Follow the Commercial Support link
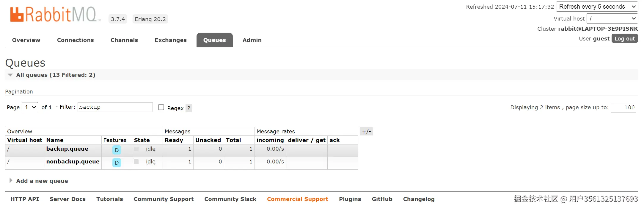 tap(297, 199)
